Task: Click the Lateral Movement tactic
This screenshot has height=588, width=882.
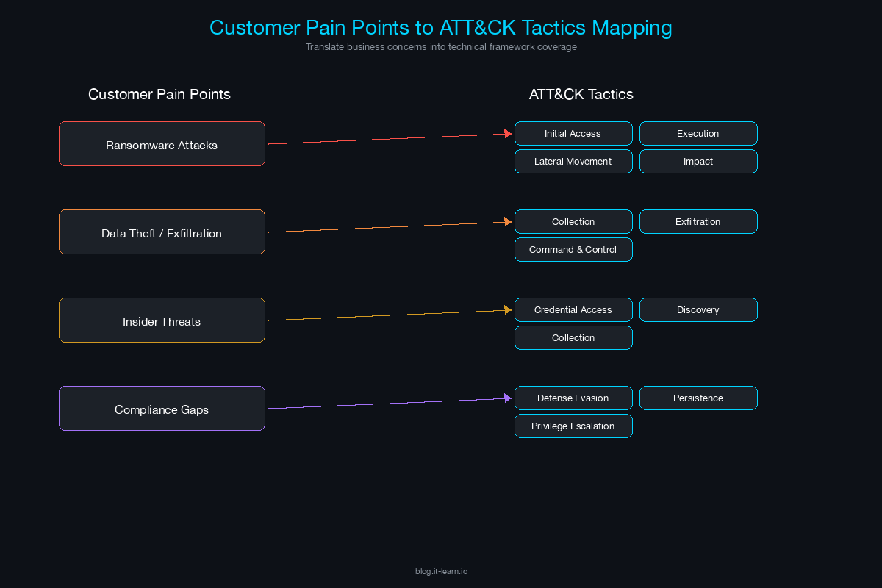Action: pyautogui.click(x=573, y=161)
